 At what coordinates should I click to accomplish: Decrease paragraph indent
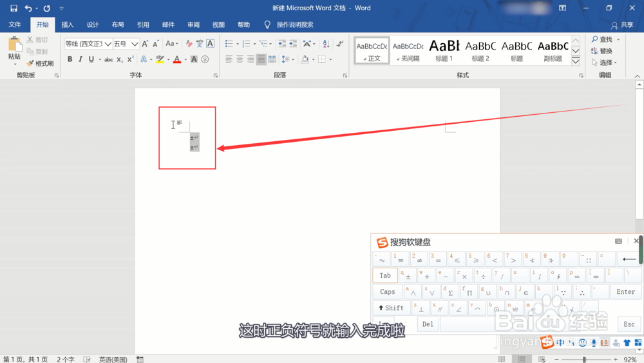[x=282, y=44]
